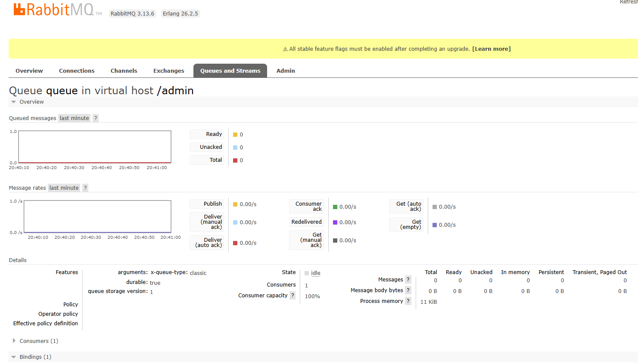Expand the Consumers (1) section

click(x=35, y=341)
